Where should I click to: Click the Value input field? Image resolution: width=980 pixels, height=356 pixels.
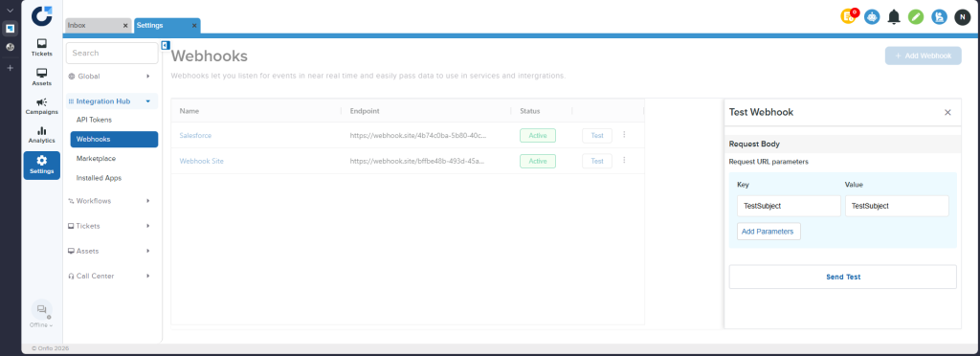click(897, 206)
